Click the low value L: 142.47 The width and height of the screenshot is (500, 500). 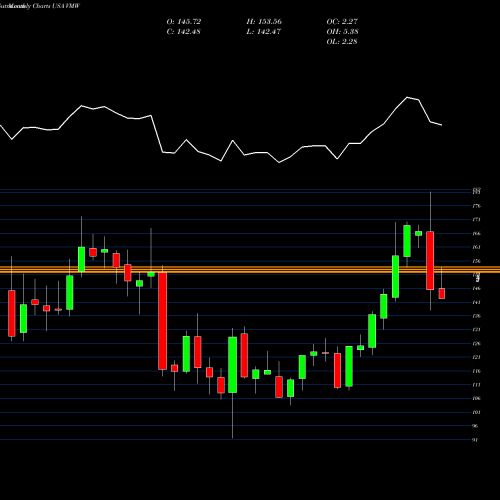pyautogui.click(x=263, y=32)
